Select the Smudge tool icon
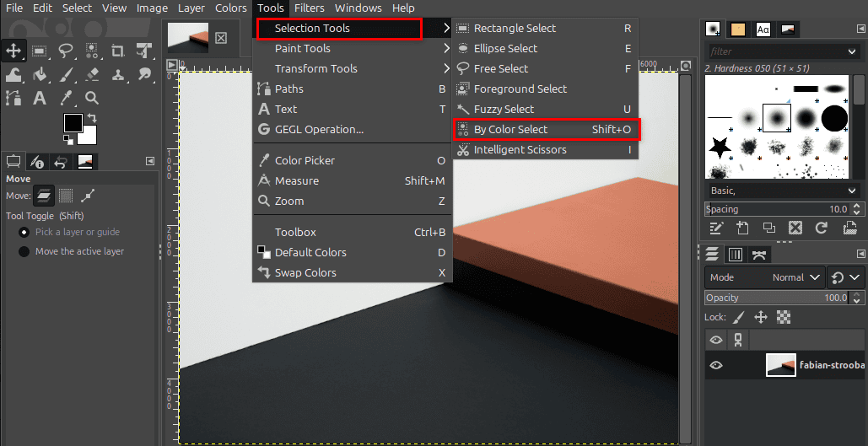 [144, 75]
